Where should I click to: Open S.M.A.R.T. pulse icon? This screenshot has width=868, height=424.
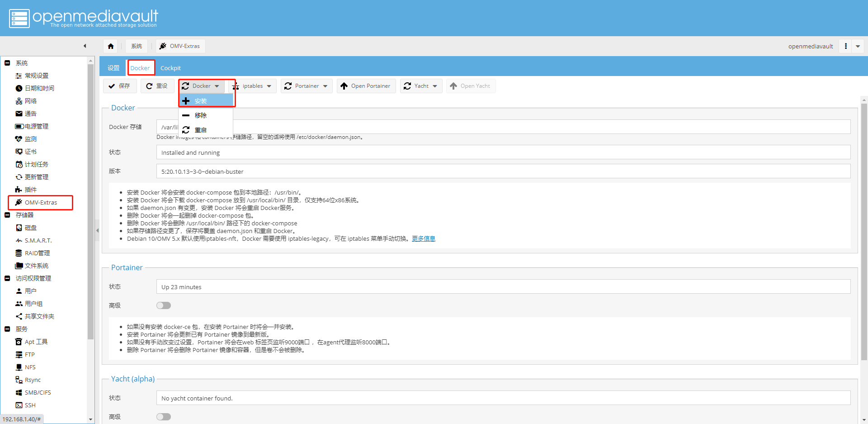(x=19, y=240)
